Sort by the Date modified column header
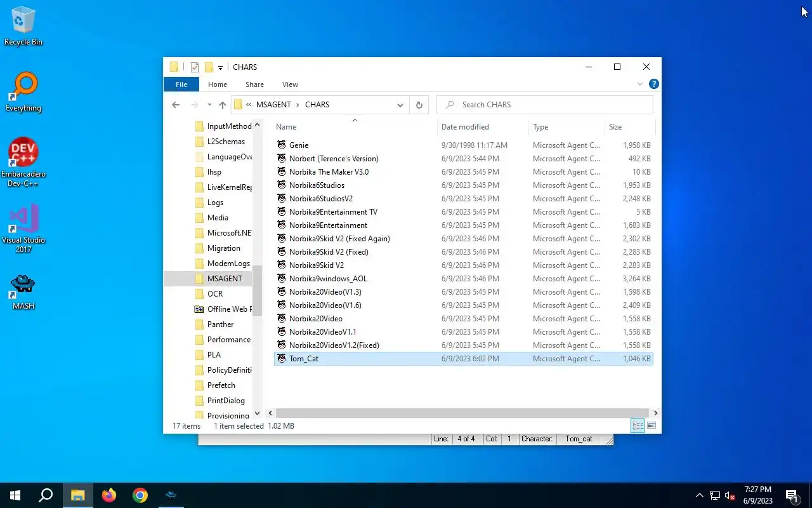The width and height of the screenshot is (812, 508). tap(483, 127)
